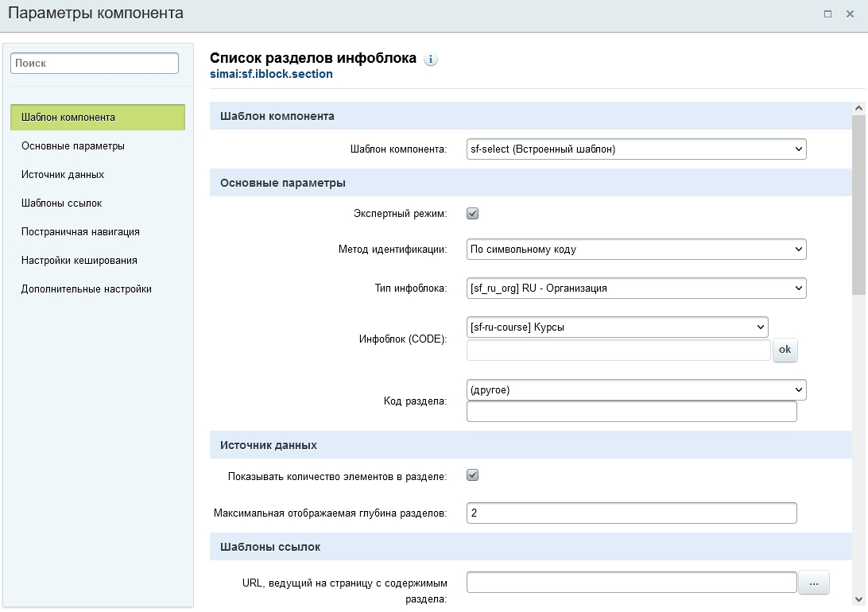The image size is (868, 612).
Task: Maximize the component parameters dialog
Action: 827,14
